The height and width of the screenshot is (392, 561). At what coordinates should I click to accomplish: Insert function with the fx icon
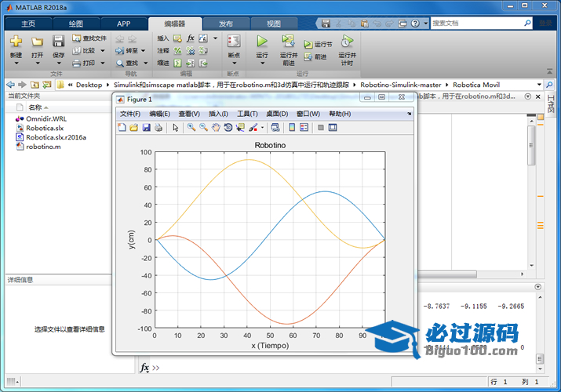[191, 38]
